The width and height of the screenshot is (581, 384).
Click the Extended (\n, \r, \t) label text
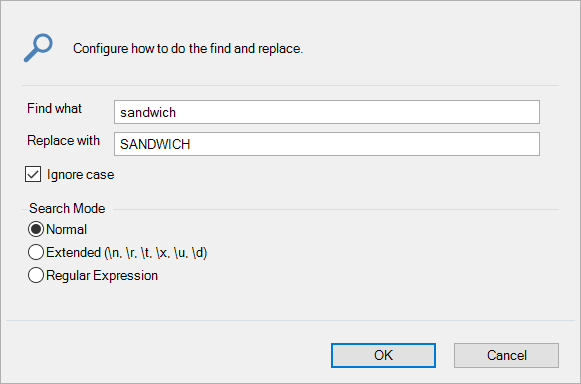click(x=126, y=253)
